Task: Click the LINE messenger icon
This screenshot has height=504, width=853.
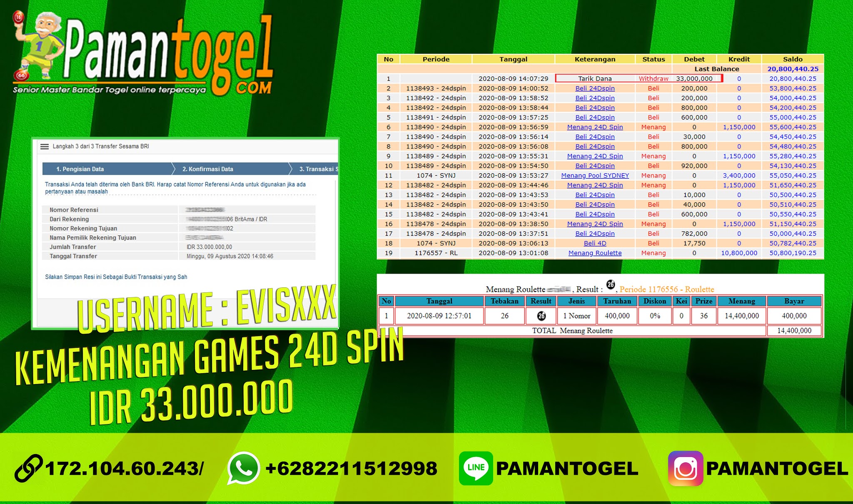Action: coord(476,468)
